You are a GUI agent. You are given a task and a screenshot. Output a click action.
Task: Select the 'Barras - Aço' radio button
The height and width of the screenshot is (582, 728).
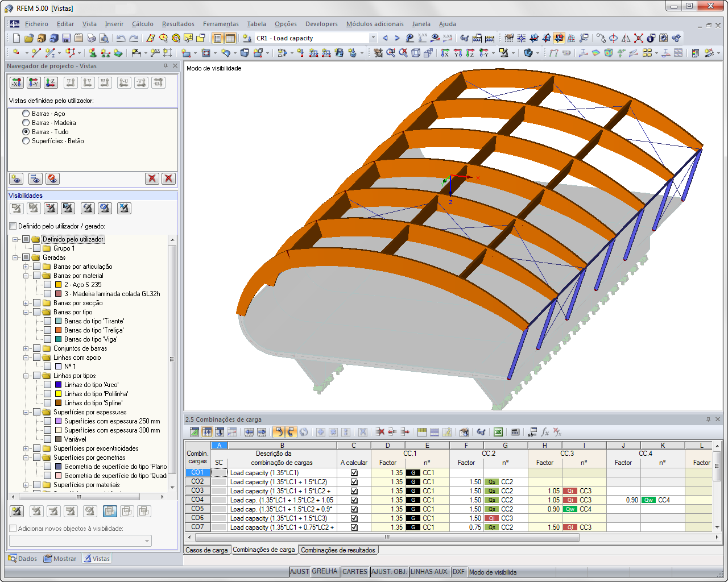(26, 114)
